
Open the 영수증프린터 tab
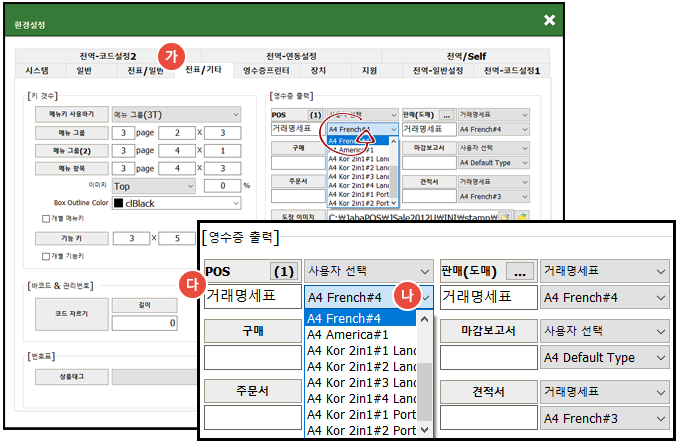click(x=266, y=71)
